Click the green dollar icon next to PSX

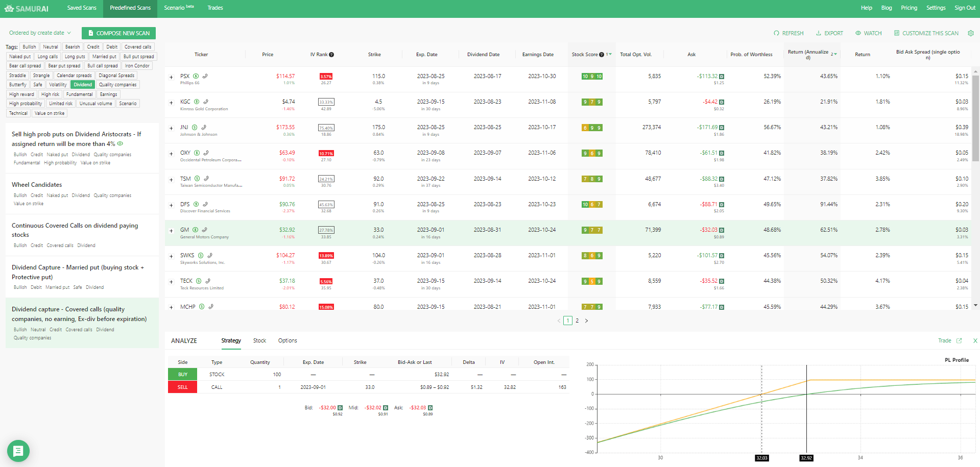pos(196,76)
